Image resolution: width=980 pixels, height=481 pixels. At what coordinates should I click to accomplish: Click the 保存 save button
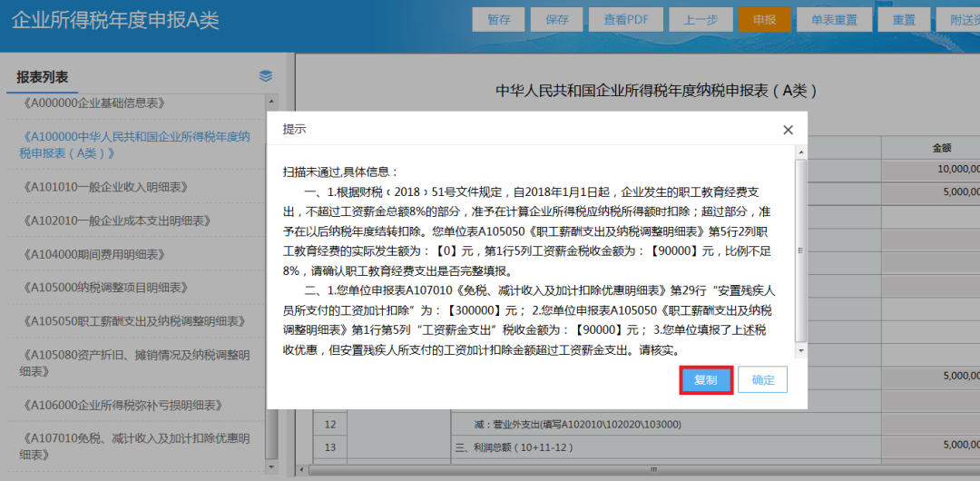(x=556, y=19)
